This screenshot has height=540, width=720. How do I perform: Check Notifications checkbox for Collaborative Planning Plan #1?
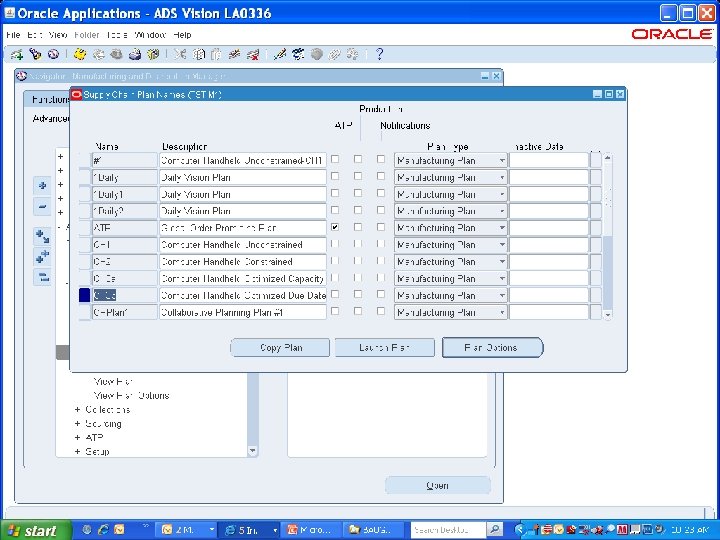pos(381,311)
